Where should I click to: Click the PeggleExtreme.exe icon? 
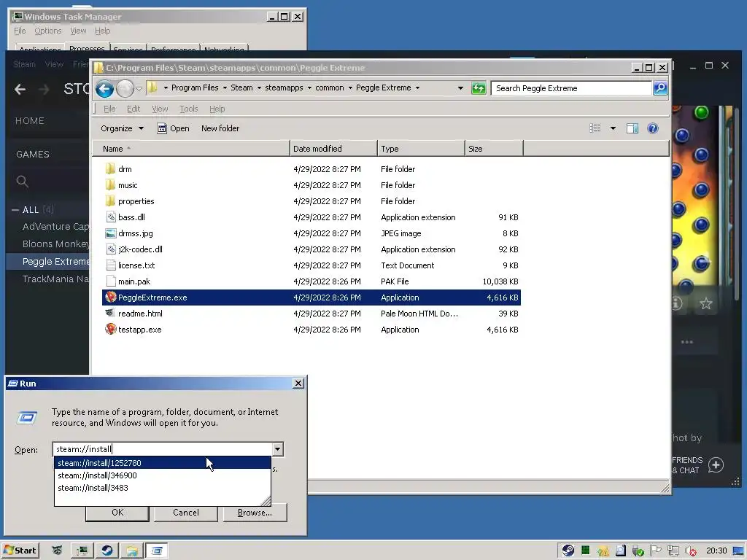(x=111, y=297)
